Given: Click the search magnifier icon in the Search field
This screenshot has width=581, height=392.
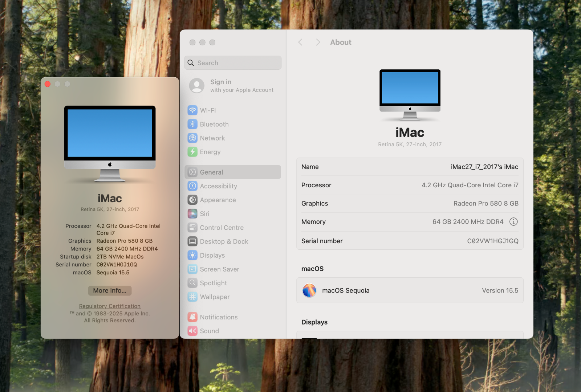Looking at the screenshot, I should tap(191, 63).
